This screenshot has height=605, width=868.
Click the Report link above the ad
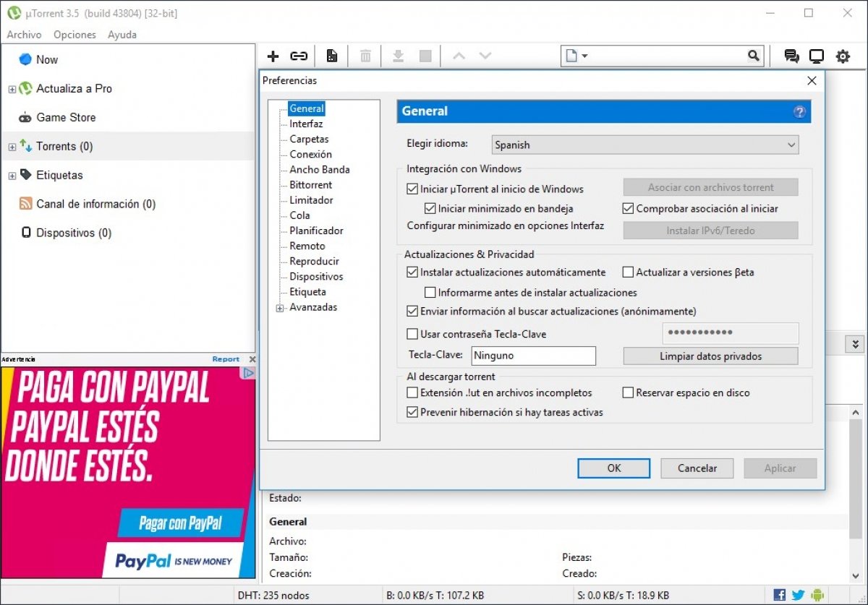coord(226,359)
